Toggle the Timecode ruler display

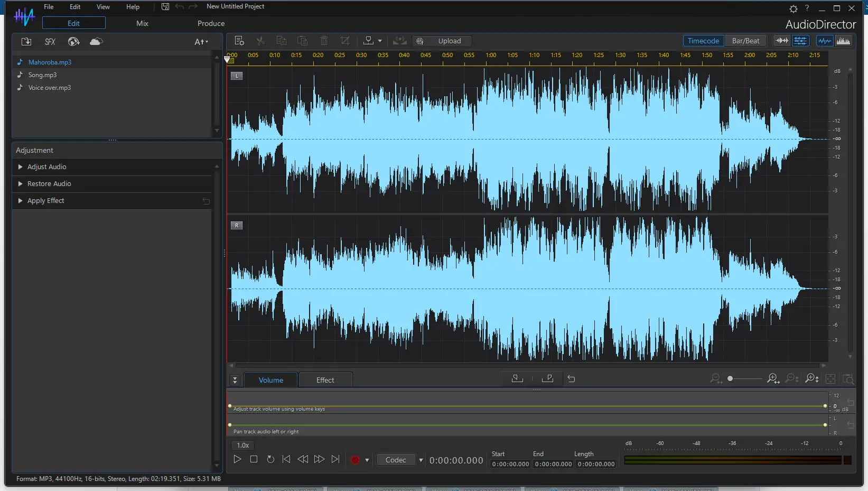pos(703,41)
